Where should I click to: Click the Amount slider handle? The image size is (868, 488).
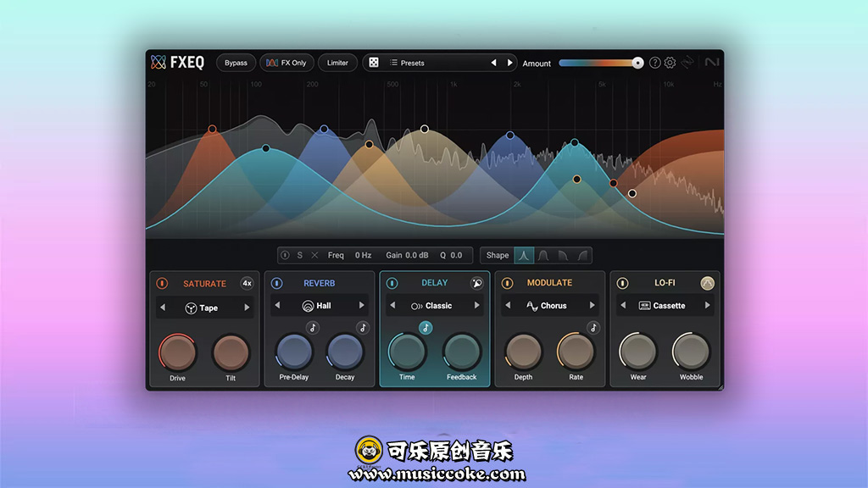(x=637, y=63)
